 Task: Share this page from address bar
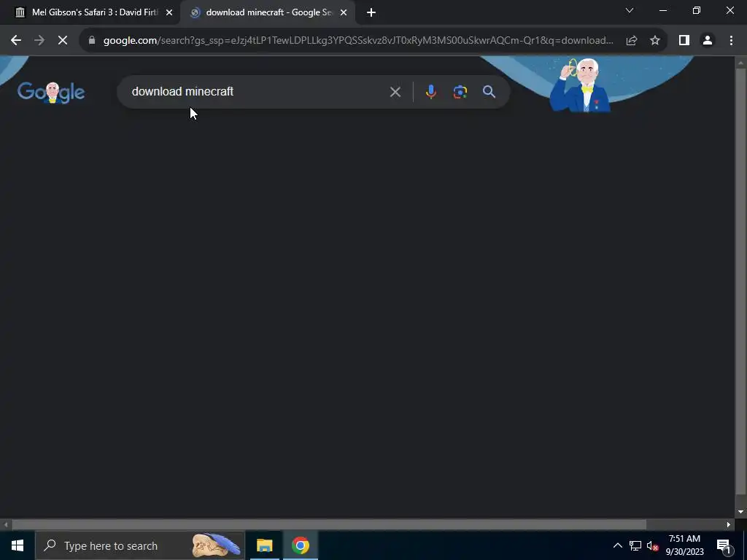(x=632, y=41)
